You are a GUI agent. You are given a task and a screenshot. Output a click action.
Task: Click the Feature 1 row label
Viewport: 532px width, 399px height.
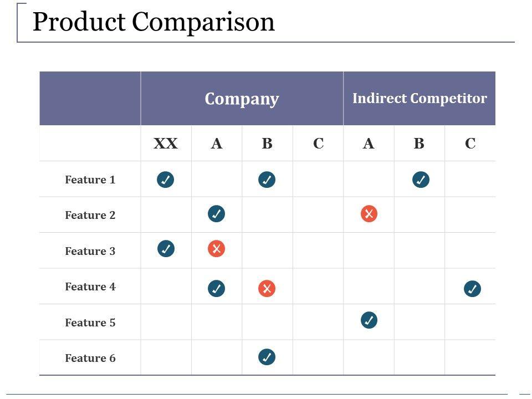[x=90, y=180]
